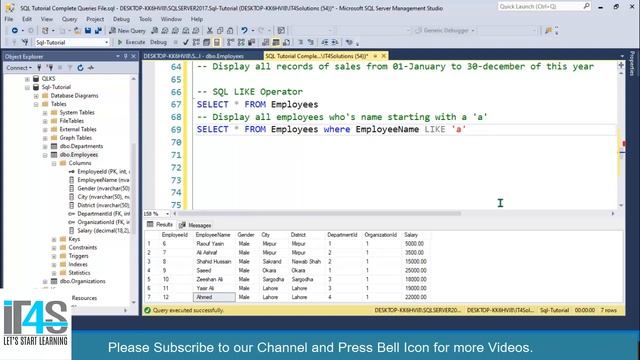The image size is (640, 360).
Task: Click the Copy icon in the toolbar
Action: (220, 31)
